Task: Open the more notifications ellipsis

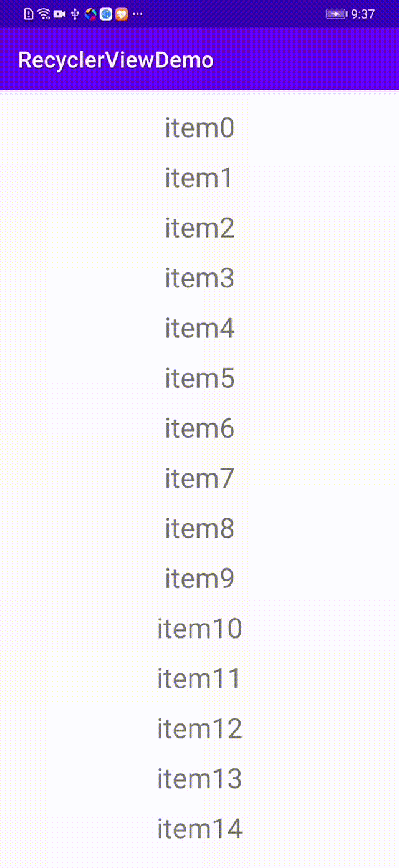Action: click(x=138, y=14)
